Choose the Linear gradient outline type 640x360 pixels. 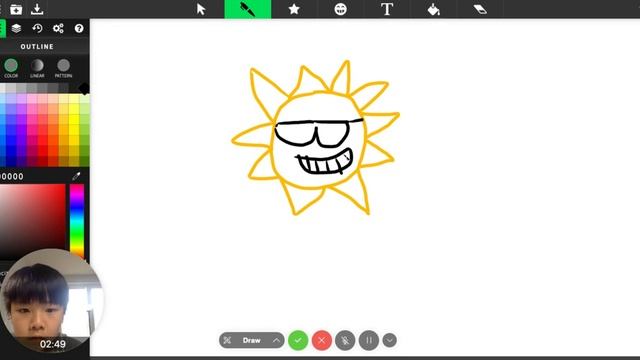37,68
